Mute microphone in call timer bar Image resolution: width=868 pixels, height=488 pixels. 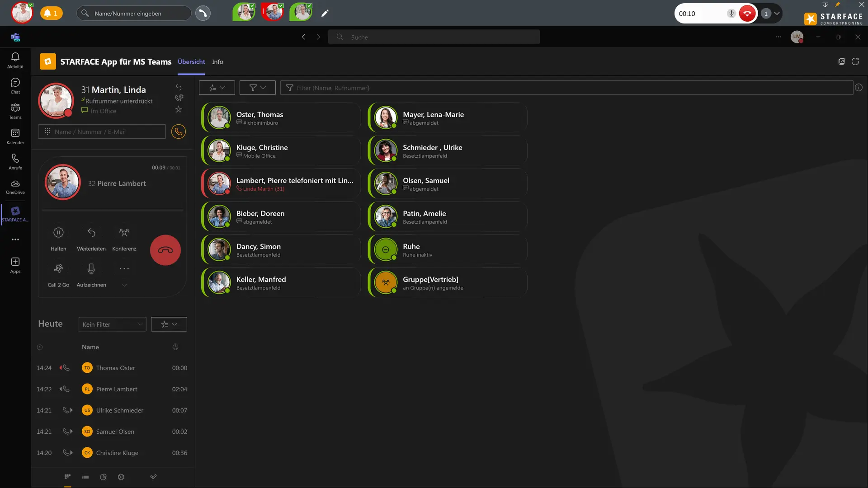(731, 14)
